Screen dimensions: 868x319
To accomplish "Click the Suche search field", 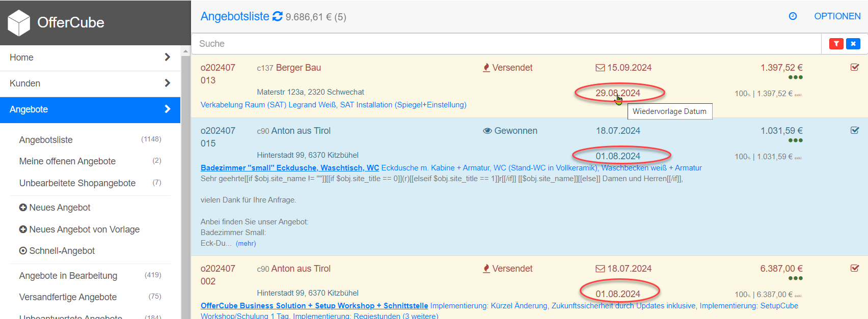I will [x=506, y=44].
